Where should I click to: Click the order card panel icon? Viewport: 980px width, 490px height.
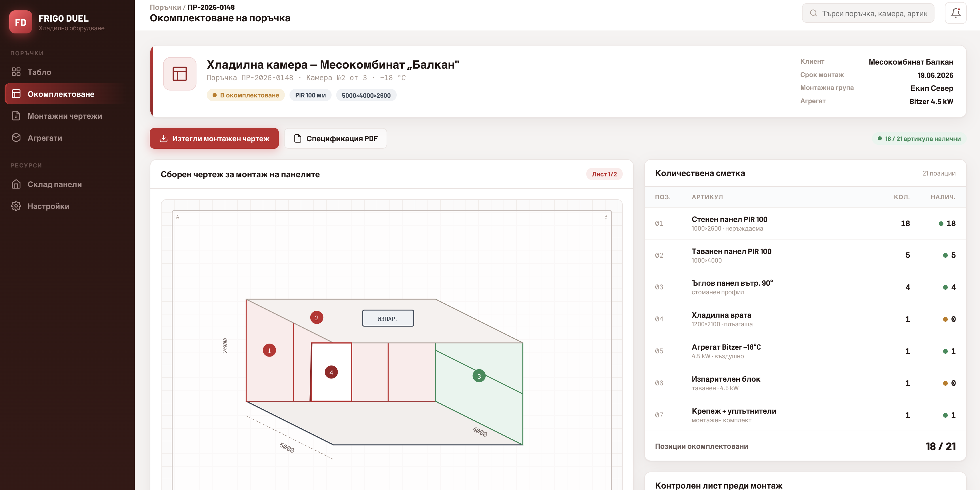point(179,74)
